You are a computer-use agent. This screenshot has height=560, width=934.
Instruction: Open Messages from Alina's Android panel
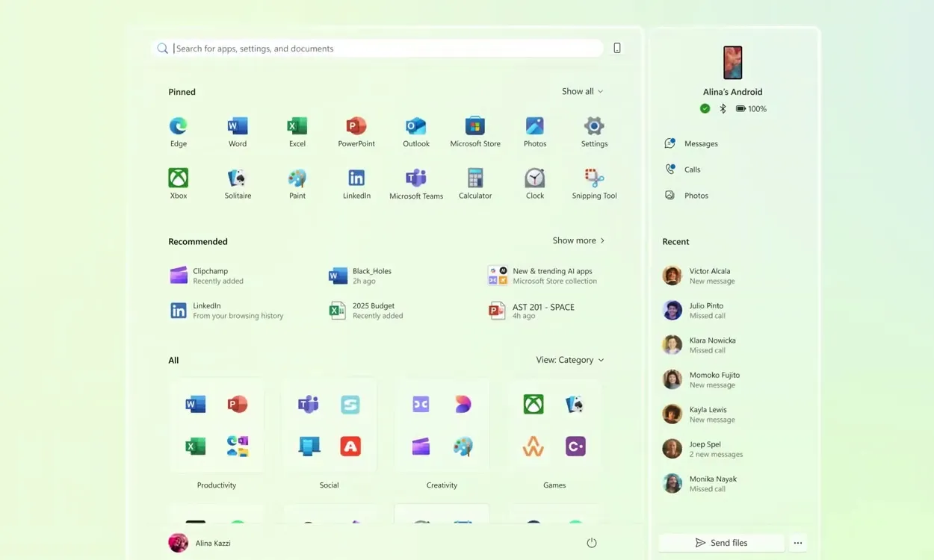pyautogui.click(x=693, y=143)
